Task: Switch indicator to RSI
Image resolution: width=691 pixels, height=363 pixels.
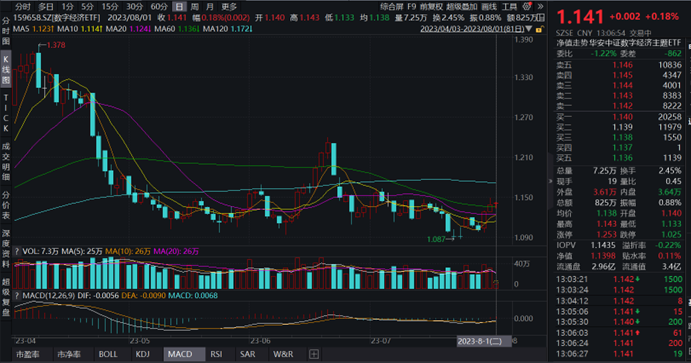Action: pyautogui.click(x=216, y=354)
